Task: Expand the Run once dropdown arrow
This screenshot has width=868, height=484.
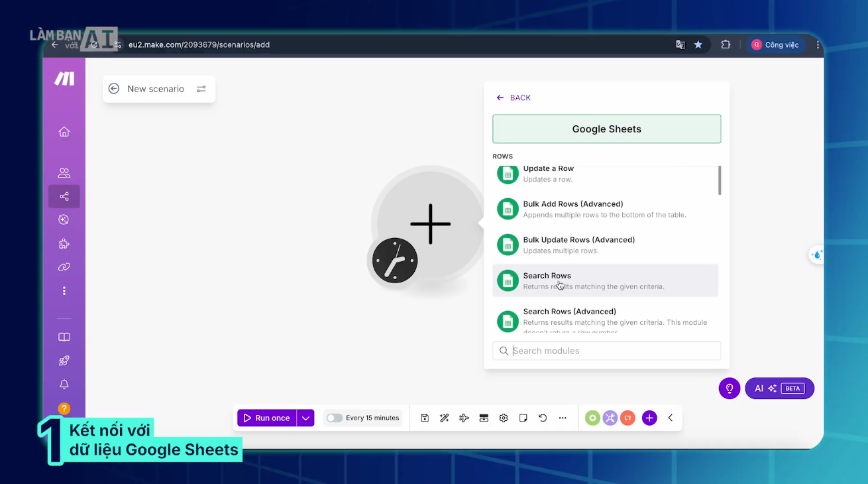Action: [x=305, y=418]
